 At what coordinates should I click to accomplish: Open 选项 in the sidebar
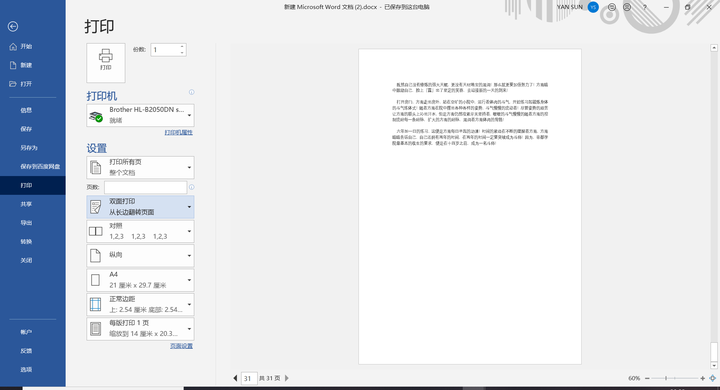(33, 369)
